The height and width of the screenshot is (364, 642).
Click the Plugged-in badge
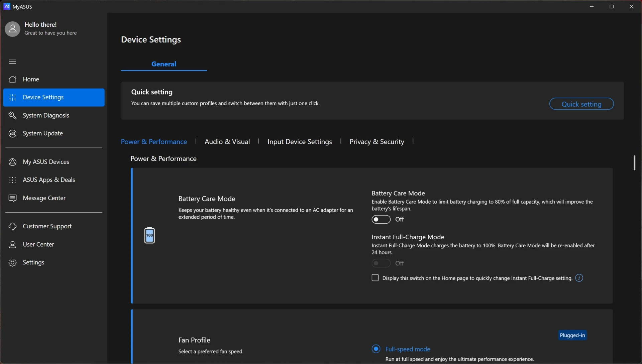click(572, 335)
